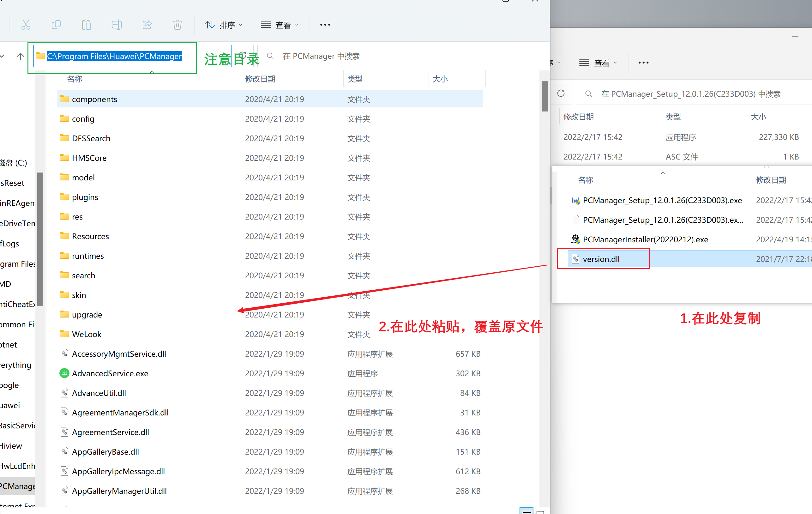Click the Delete trash icon

click(x=177, y=25)
